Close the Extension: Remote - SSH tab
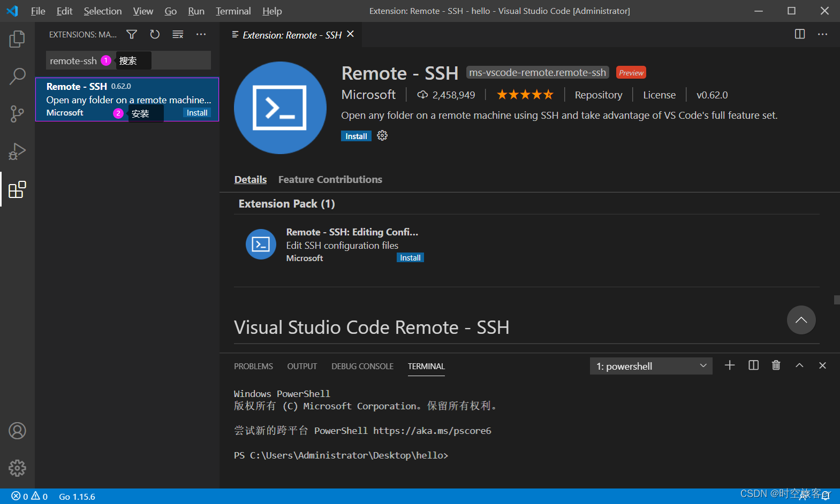This screenshot has height=504, width=840. [351, 34]
